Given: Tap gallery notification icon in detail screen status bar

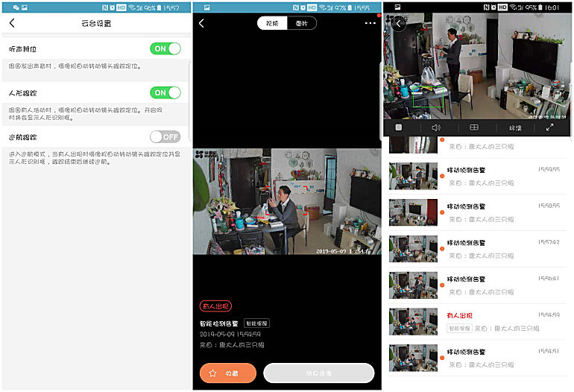Looking at the screenshot, I should tap(206, 7).
